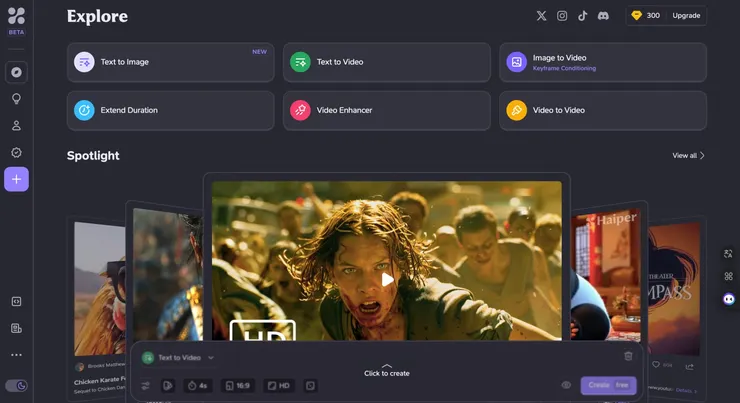Click the motion/video icon next to the sliders icon
Screen dimensions: 740x403
point(168,386)
